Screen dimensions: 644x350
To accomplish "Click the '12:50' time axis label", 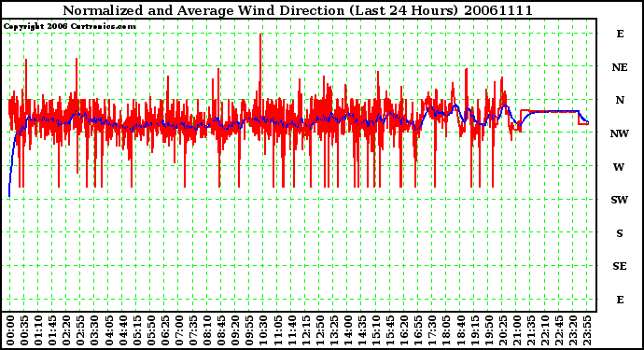I will click(319, 330).
